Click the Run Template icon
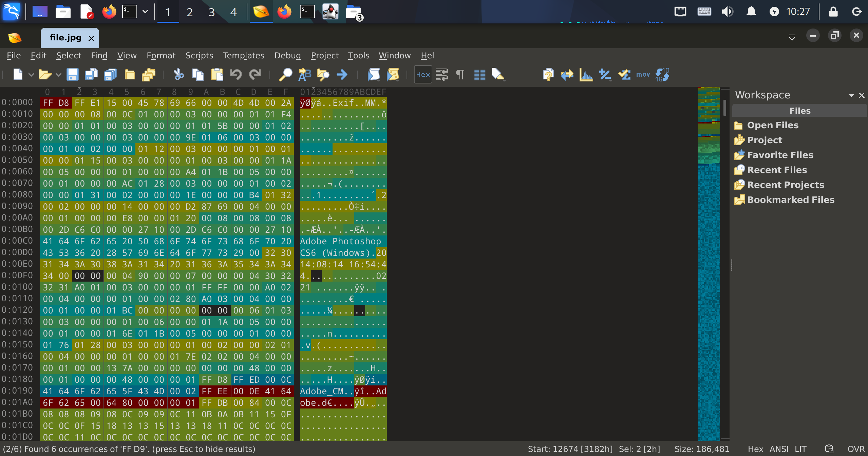868x456 pixels. [x=393, y=74]
